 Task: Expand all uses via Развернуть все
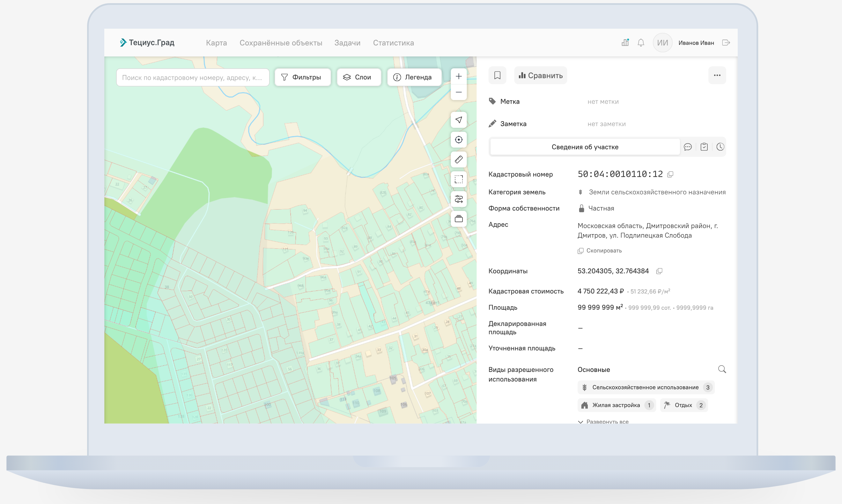[603, 421]
